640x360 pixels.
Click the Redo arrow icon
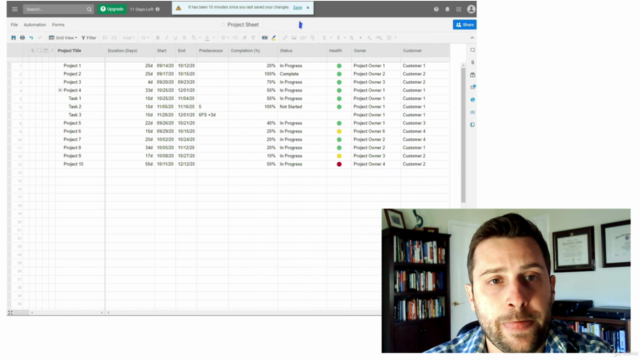point(40,38)
